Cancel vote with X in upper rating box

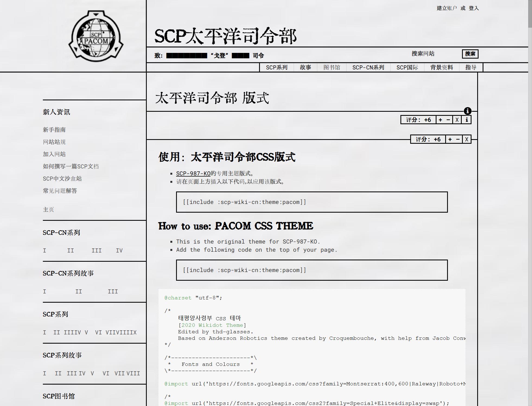pos(457,120)
